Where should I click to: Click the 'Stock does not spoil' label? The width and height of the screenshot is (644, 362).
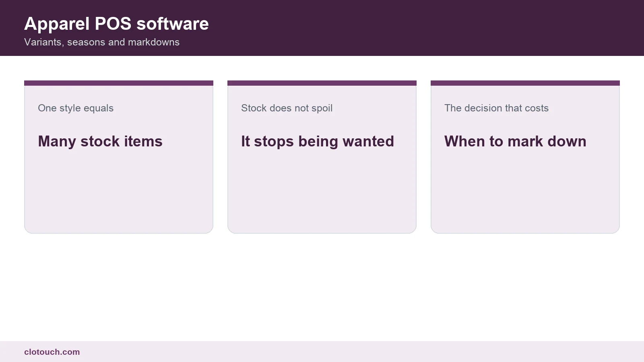pos(287,108)
